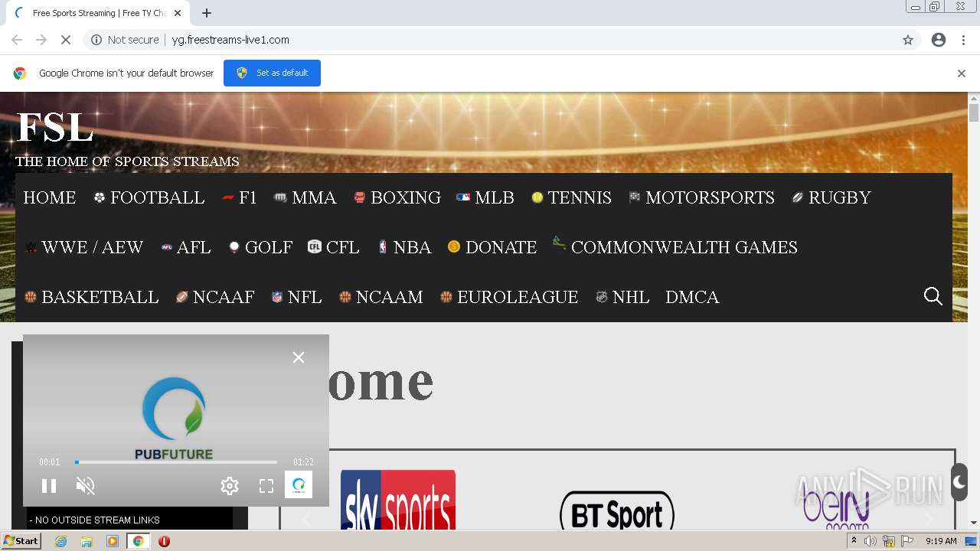Open the Windows Start menu
980x551 pixels.
click(21, 541)
